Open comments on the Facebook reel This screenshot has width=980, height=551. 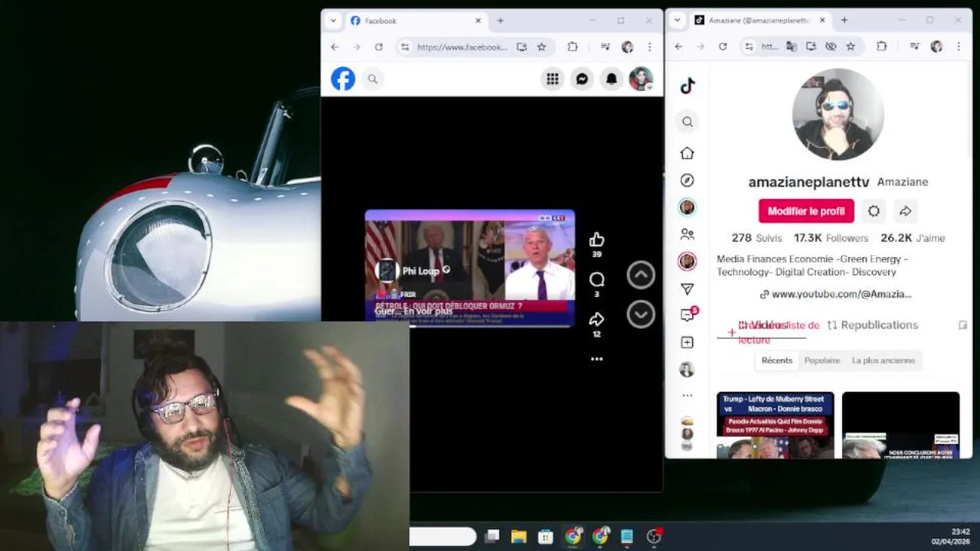[596, 279]
